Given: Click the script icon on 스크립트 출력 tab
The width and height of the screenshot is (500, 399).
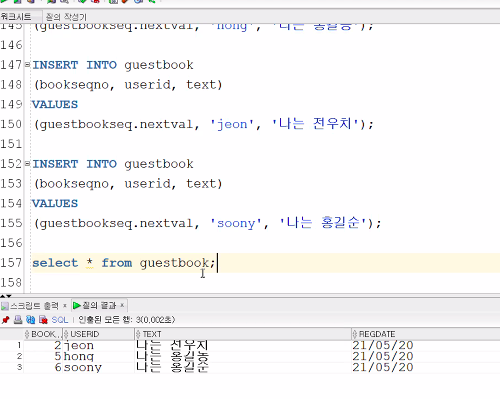Looking at the screenshot, I should tap(5, 306).
